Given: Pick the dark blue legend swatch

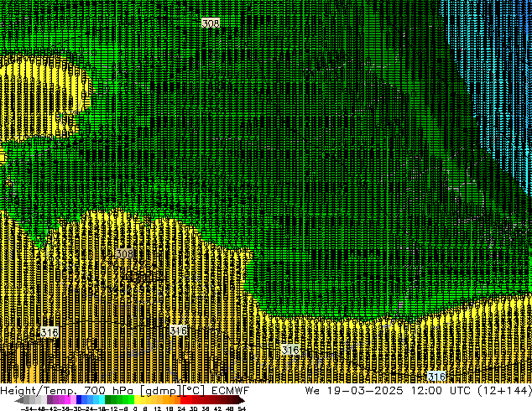Looking at the screenshot, I should (79, 401).
